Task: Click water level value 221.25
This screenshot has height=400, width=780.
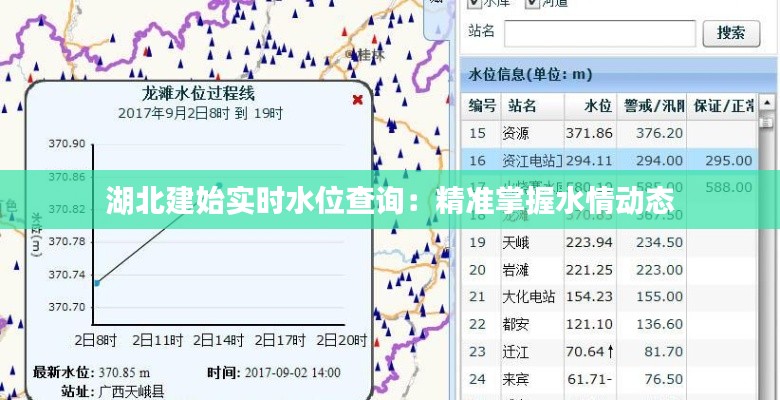Action: [x=589, y=270]
